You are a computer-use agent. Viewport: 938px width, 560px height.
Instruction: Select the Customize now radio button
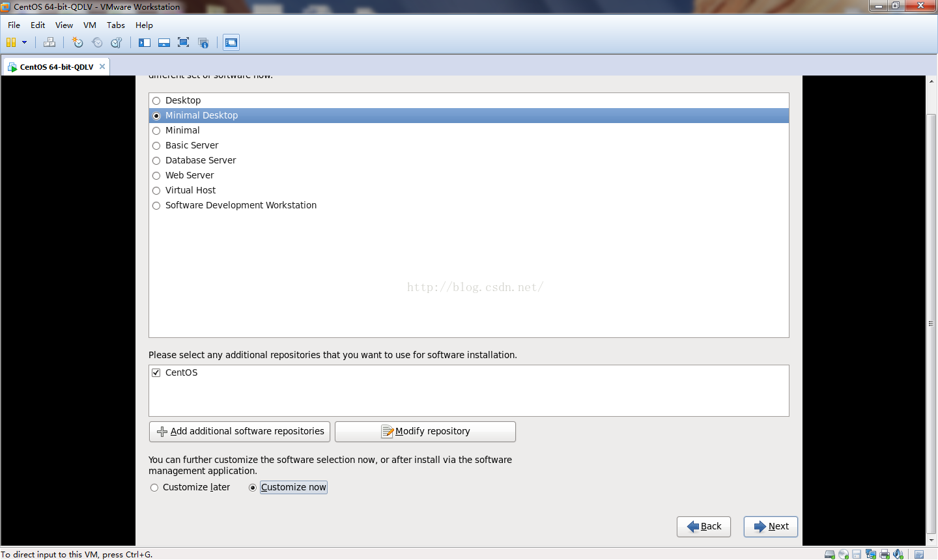point(253,488)
